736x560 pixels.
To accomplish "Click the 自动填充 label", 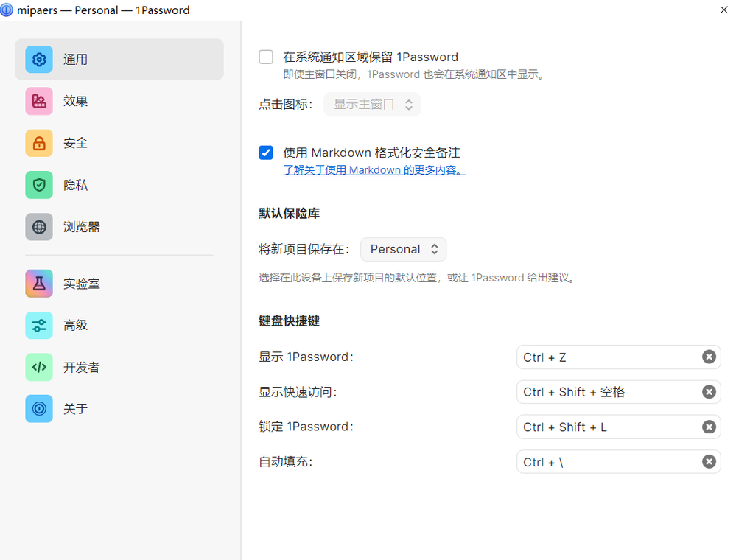I will click(x=286, y=462).
